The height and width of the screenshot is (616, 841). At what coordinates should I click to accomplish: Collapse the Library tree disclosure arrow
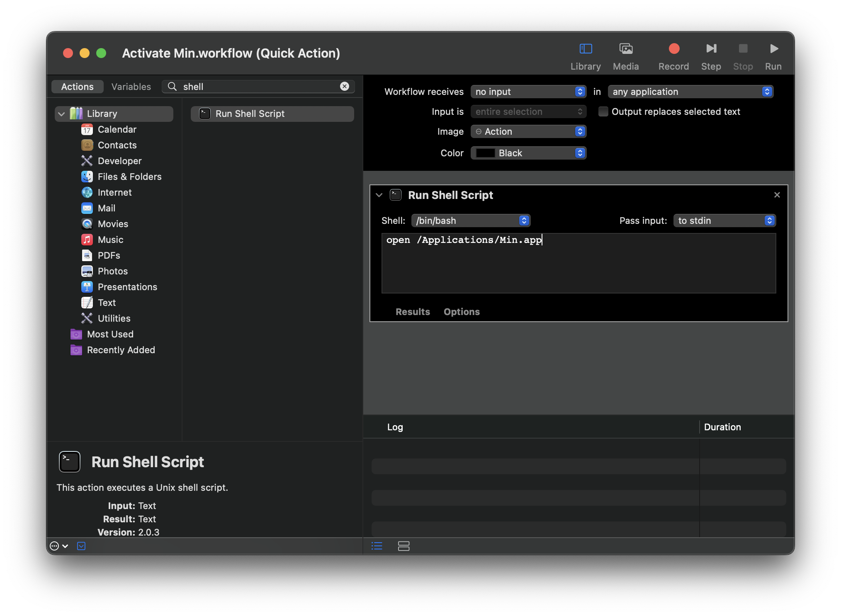61,114
